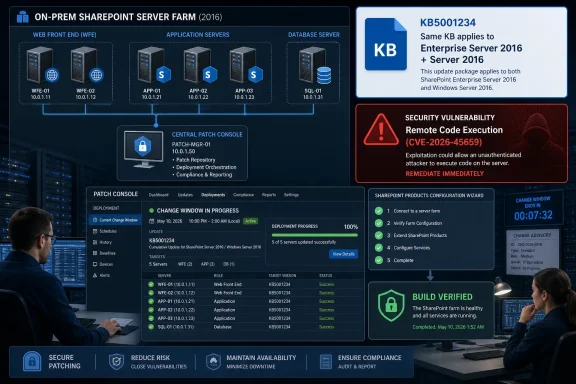Click the WFE (2) target filter
Viewport: 576px width, 384px height.
pos(185,264)
